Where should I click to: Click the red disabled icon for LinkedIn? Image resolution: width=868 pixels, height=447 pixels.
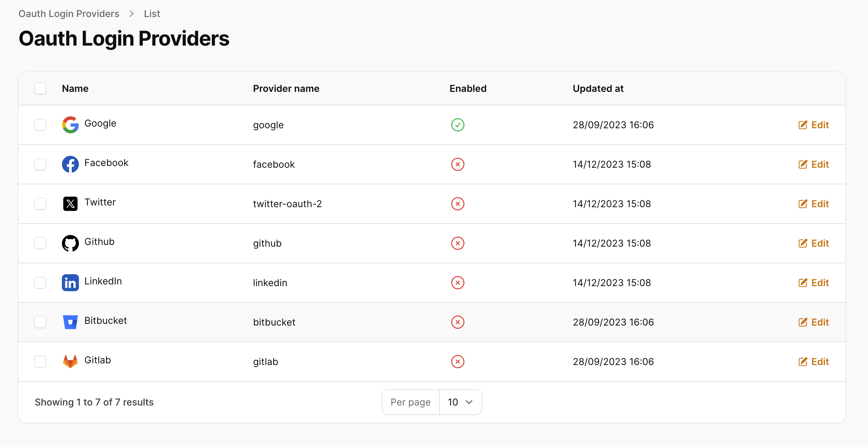pyautogui.click(x=458, y=283)
